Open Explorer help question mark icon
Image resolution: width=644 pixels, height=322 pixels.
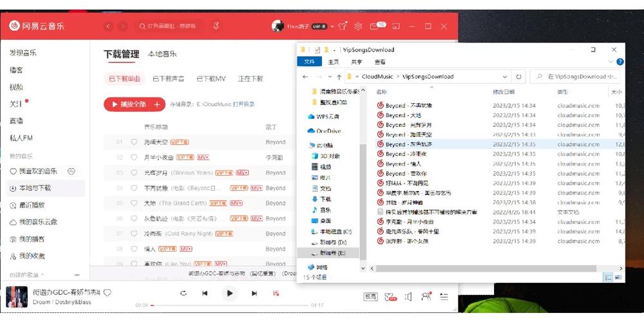tap(620, 62)
